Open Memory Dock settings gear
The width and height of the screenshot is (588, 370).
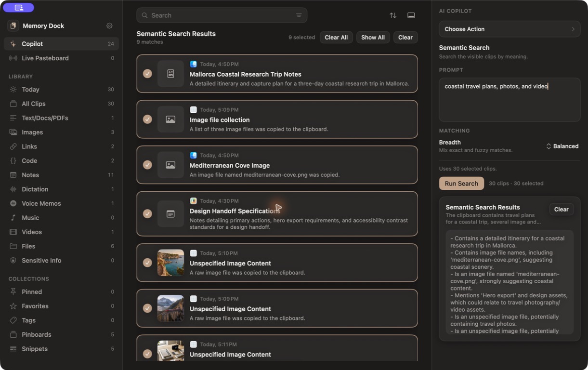pos(109,26)
